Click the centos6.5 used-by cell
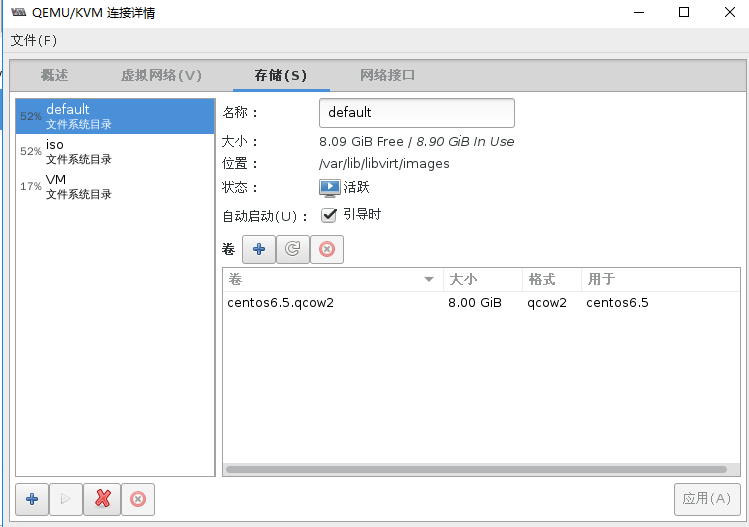 [617, 303]
